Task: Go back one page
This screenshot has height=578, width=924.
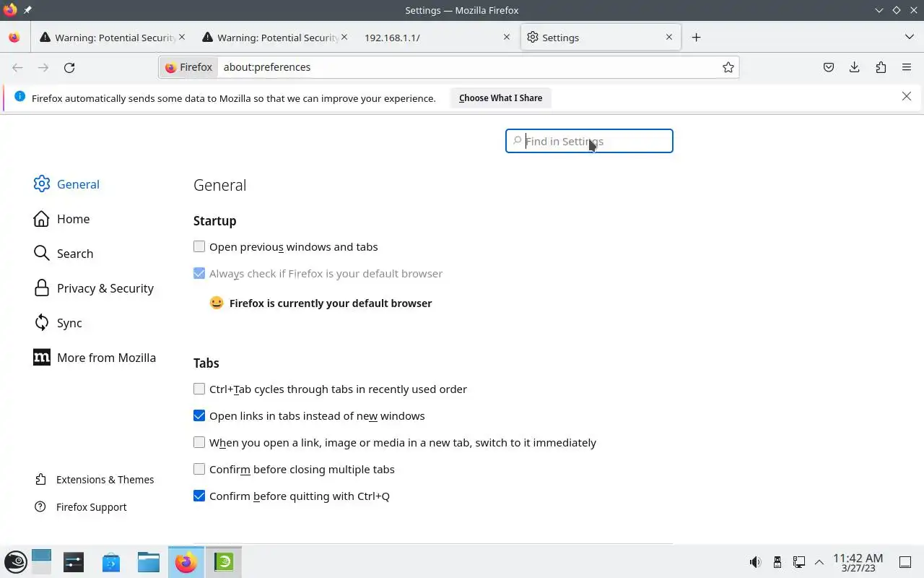Action: coord(17,67)
